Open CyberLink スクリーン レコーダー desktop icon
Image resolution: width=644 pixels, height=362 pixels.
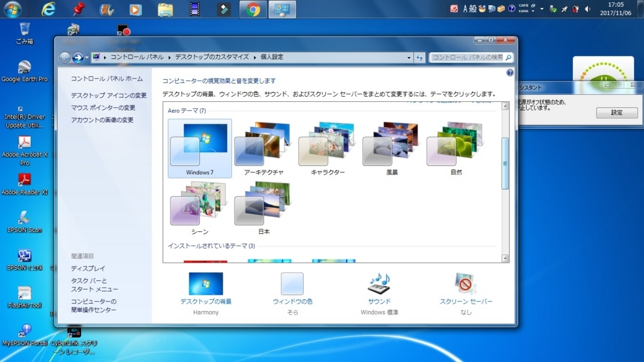[74, 341]
